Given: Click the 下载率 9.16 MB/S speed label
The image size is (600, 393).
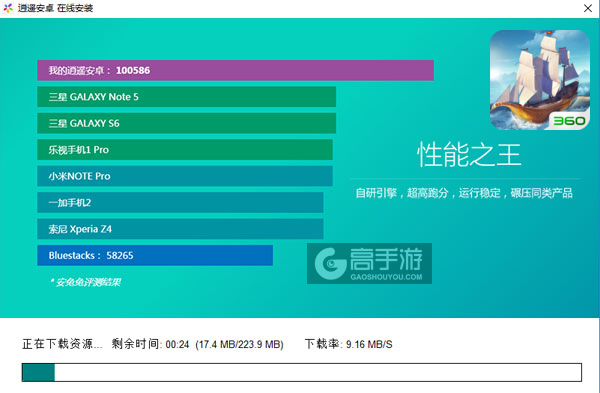Looking at the screenshot, I should (348, 344).
